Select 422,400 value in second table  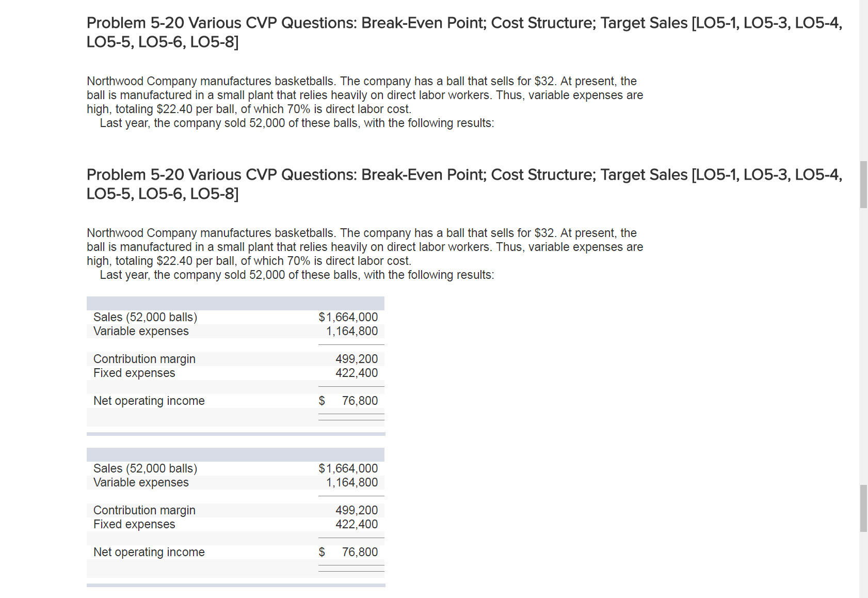coord(357,524)
